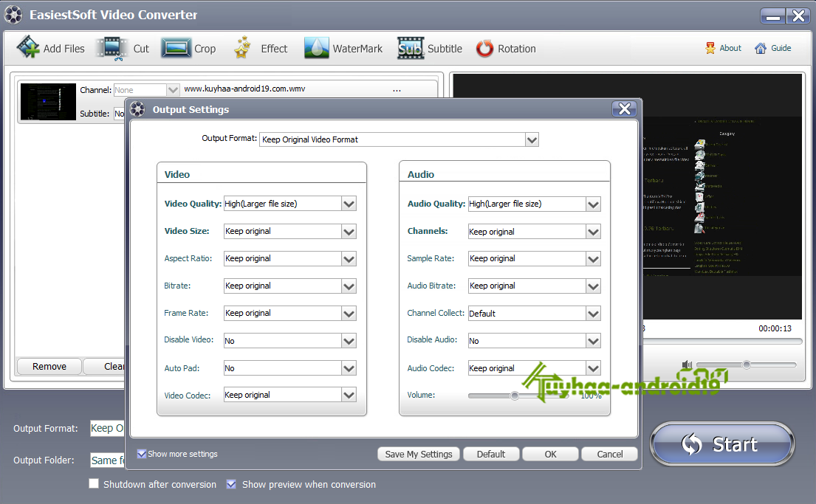The width and height of the screenshot is (816, 504).
Task: Open the Cut tool icon
Action: (x=112, y=49)
